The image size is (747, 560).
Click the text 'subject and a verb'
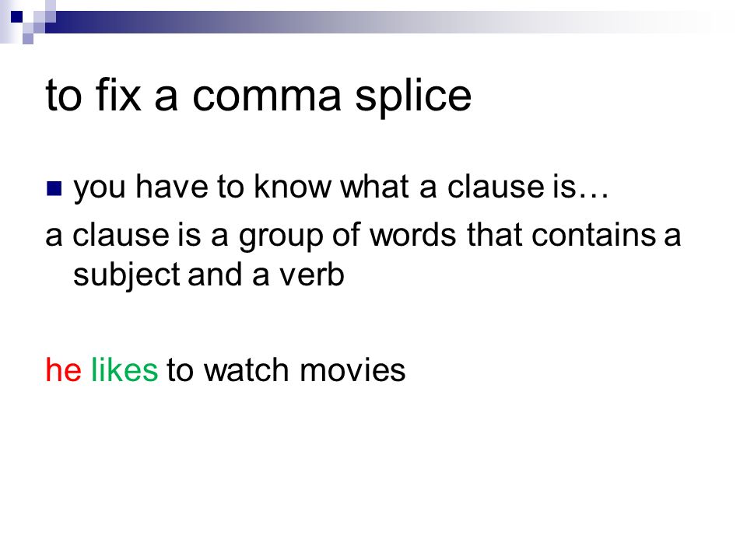tap(209, 275)
